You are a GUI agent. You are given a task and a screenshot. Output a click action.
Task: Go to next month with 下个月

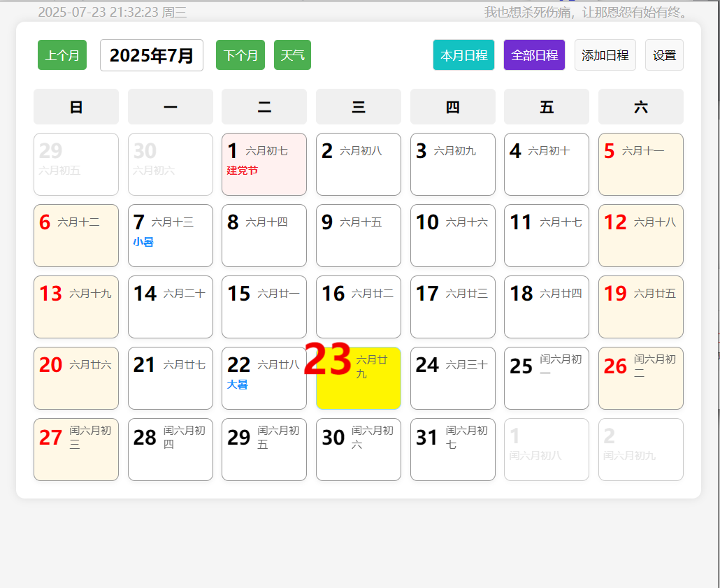click(240, 55)
